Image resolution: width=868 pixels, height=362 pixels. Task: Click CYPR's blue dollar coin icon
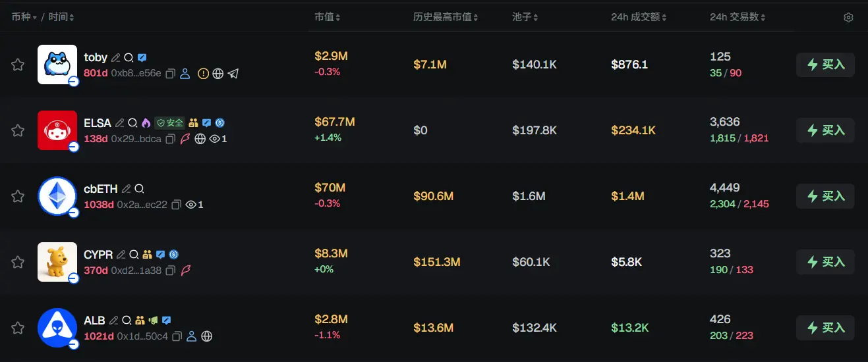[173, 254]
